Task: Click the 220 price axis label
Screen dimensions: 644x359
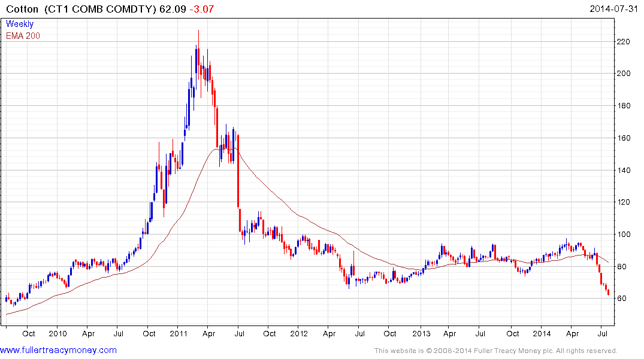Action: pos(624,41)
